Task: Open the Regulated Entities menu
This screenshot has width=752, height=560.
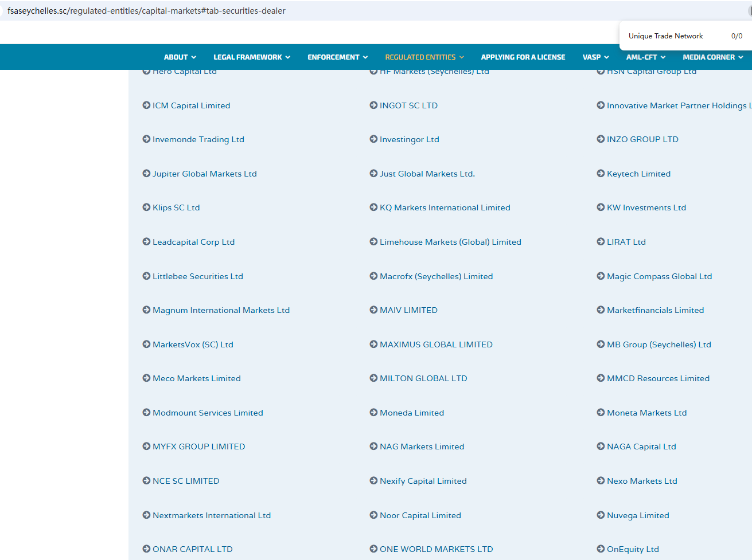Action: click(424, 57)
